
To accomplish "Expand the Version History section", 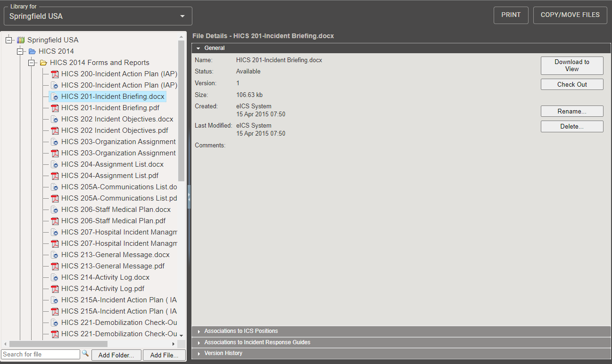I will pyautogui.click(x=223, y=353).
